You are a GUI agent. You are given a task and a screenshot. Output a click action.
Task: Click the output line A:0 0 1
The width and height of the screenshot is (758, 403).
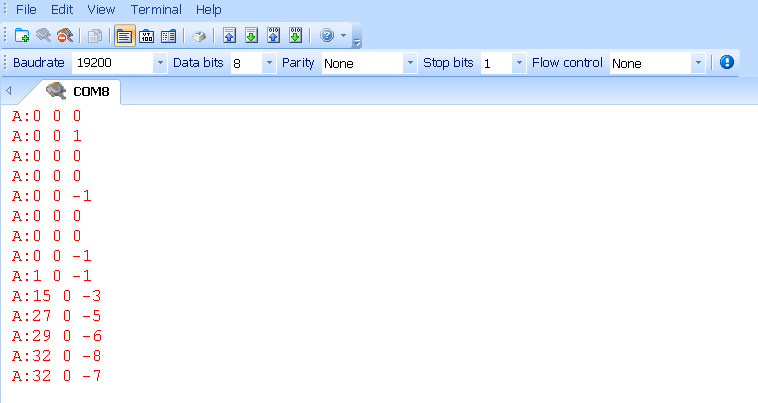click(x=46, y=136)
